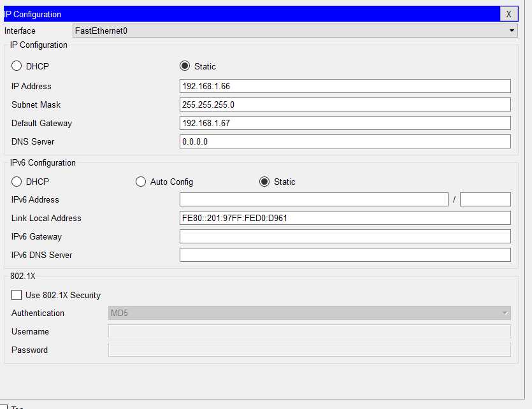Image resolution: width=532 pixels, height=409 pixels.
Task: Click the IPv6 prefix length field
Action: [485, 199]
